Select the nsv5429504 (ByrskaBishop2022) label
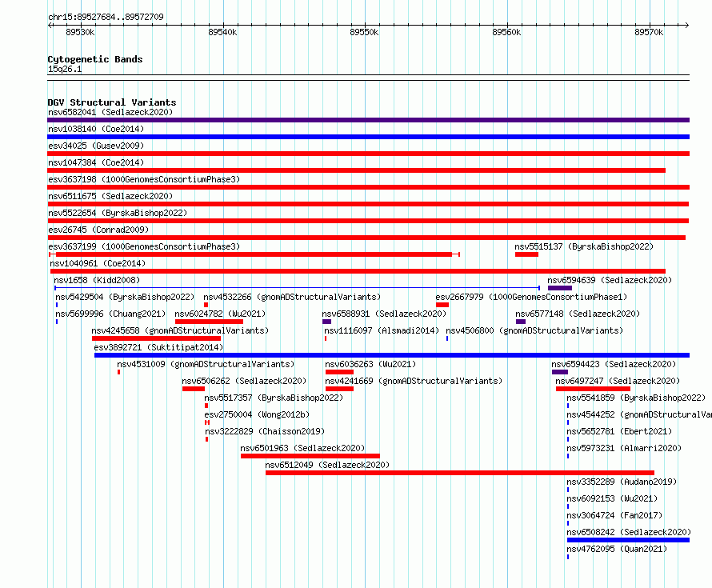712x588 pixels. point(125,297)
